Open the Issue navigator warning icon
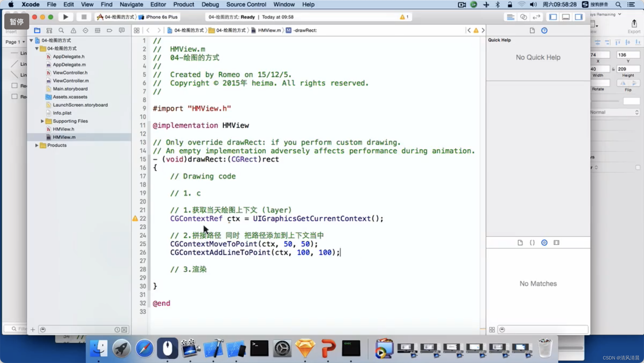This screenshot has height=363, width=644. point(73,30)
